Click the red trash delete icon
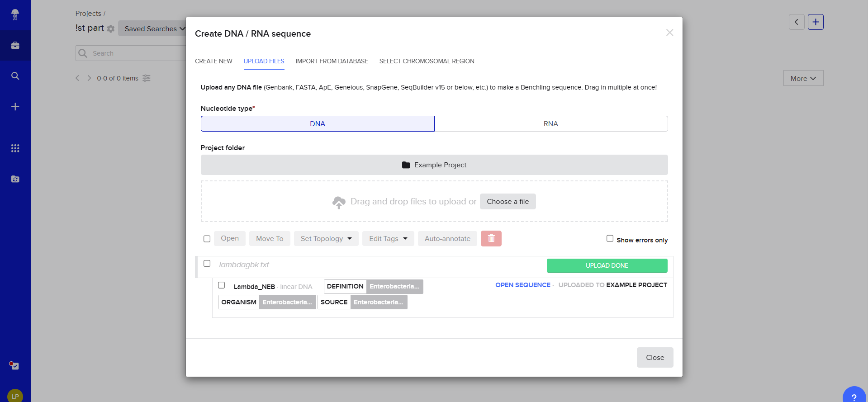This screenshot has width=868, height=402. point(491,238)
